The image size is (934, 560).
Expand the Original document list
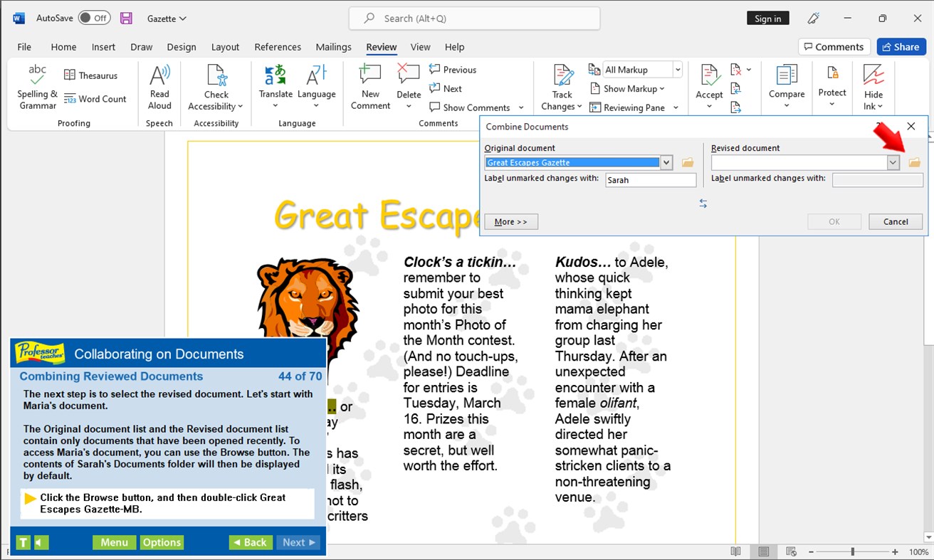(x=666, y=162)
